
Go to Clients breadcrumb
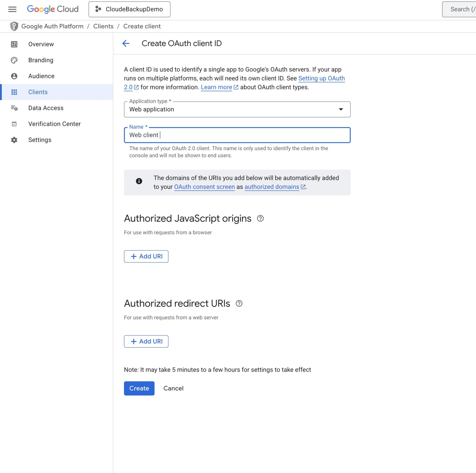click(103, 26)
